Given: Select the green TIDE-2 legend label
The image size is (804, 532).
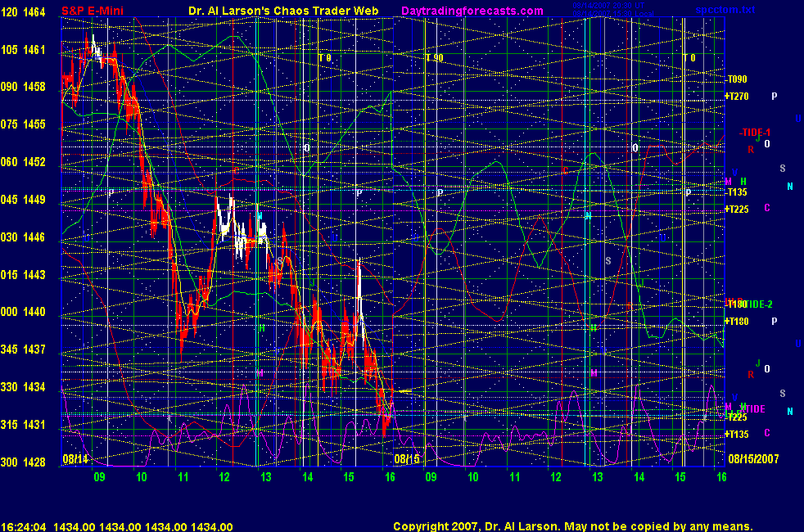Looking at the screenshot, I should pyautogui.click(x=758, y=304).
